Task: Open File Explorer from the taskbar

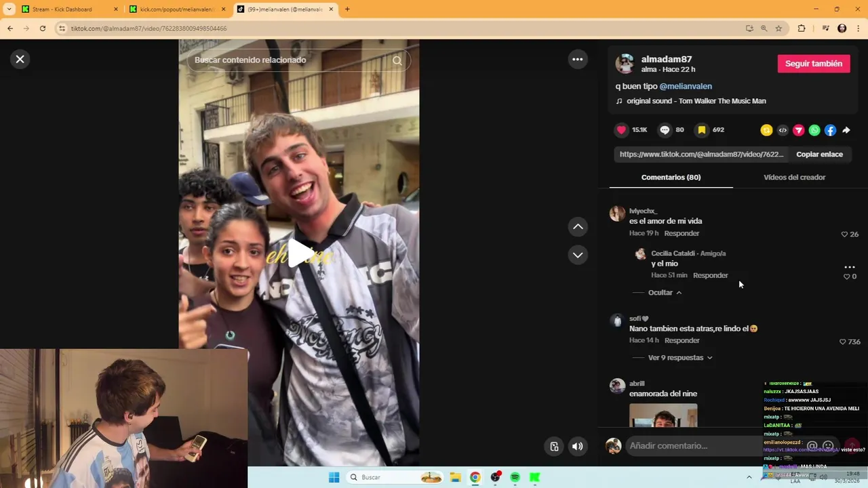Action: (x=455, y=478)
